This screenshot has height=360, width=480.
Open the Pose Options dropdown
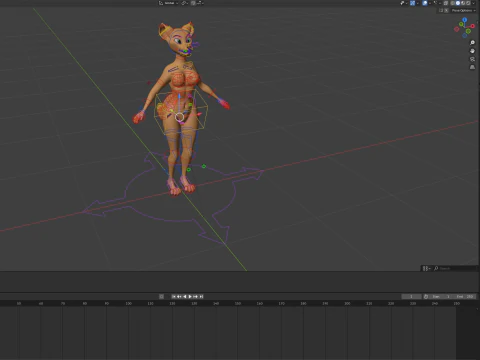(x=463, y=10)
